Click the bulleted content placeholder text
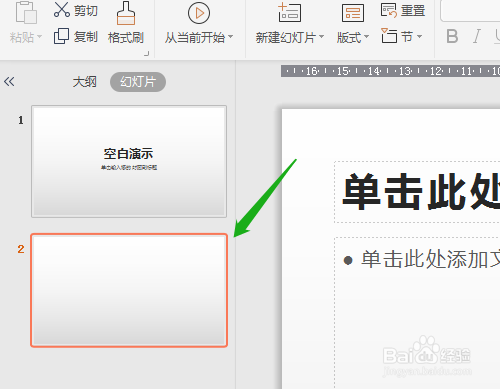This screenshot has width=500, height=389. coord(430,259)
